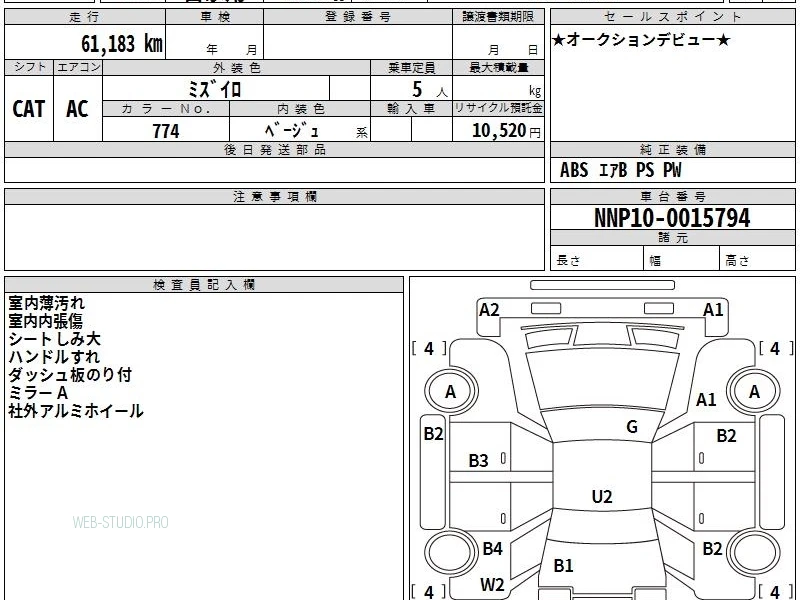This screenshot has height=600, width=800.
Task: Select the 最大積載量 header
Action: coord(498,67)
